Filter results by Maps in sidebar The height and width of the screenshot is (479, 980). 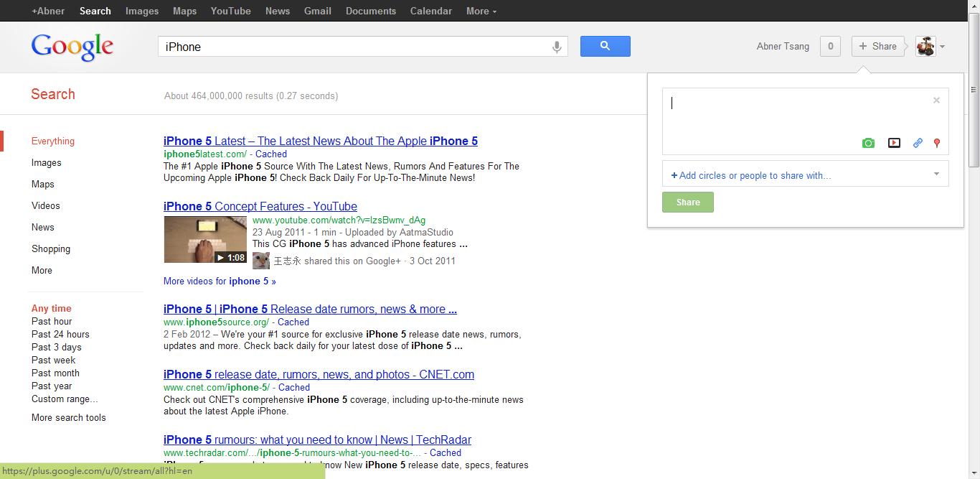point(43,184)
